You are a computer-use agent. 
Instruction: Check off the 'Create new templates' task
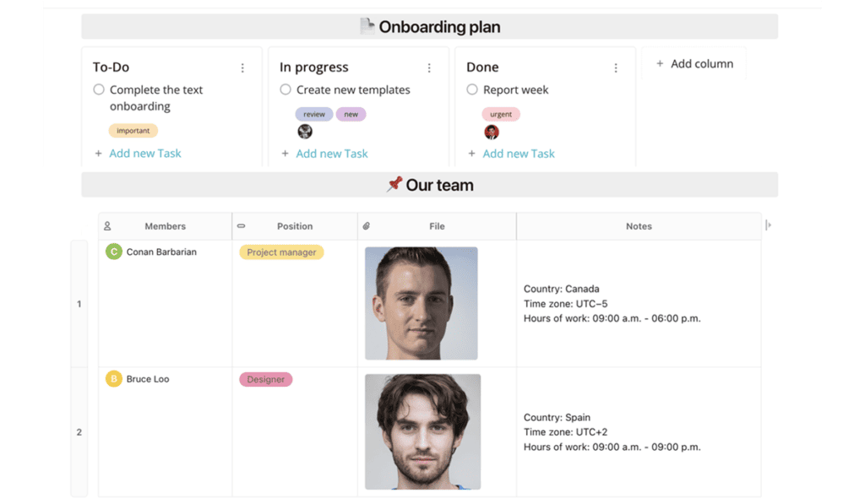tap(286, 89)
